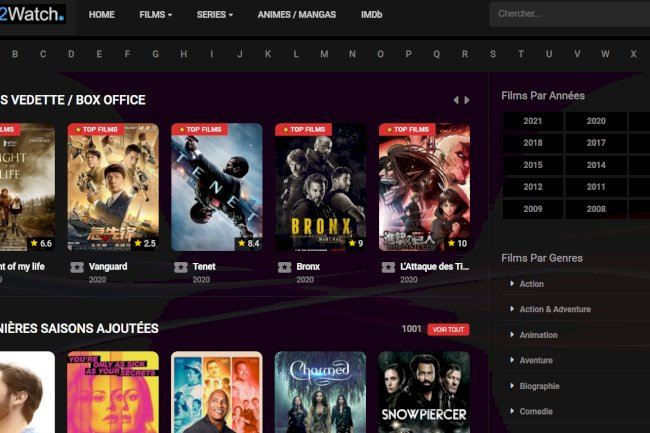
Task: Click the 2Watch site logo
Action: [x=32, y=14]
